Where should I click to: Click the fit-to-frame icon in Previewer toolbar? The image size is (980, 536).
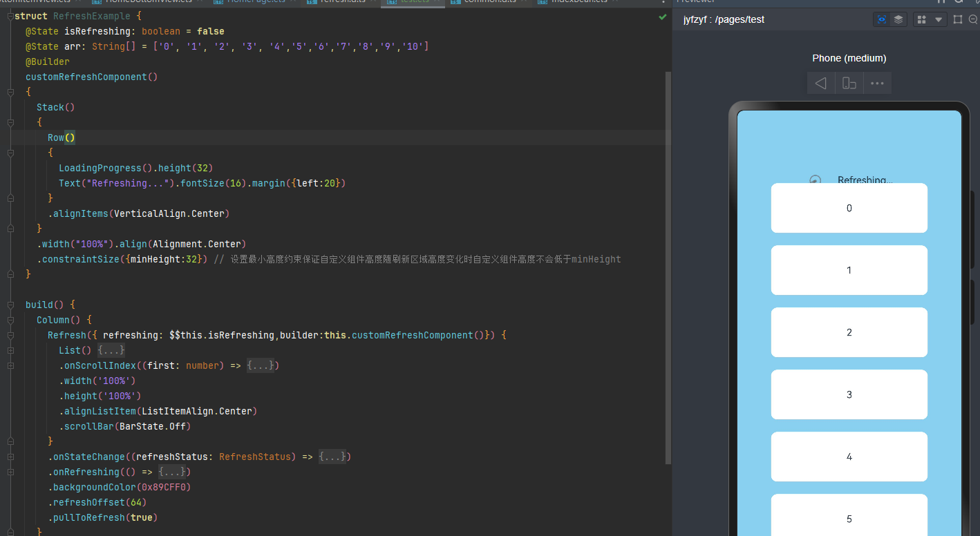click(x=958, y=19)
